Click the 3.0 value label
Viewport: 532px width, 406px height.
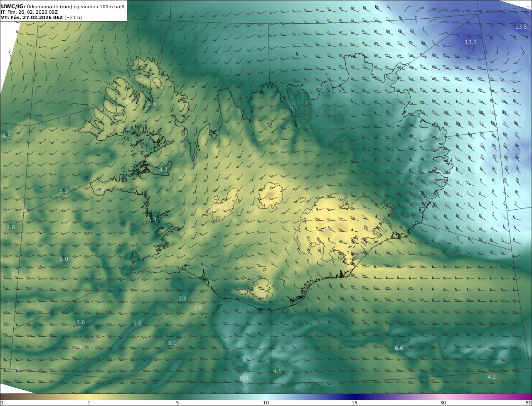point(198,308)
